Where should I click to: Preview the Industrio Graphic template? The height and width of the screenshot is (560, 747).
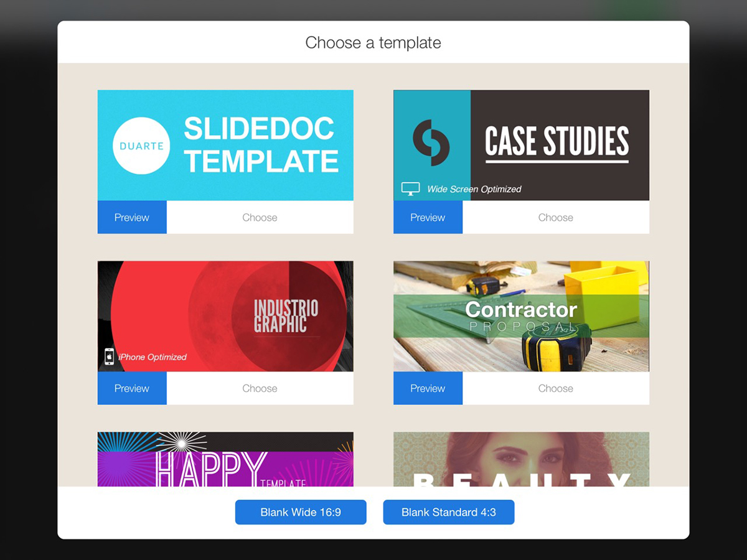tap(132, 388)
